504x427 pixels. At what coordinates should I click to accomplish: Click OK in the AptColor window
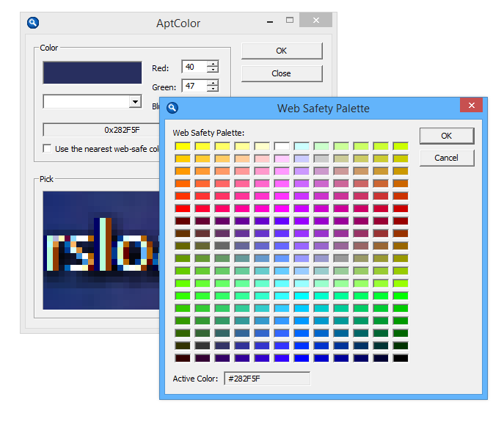(282, 51)
